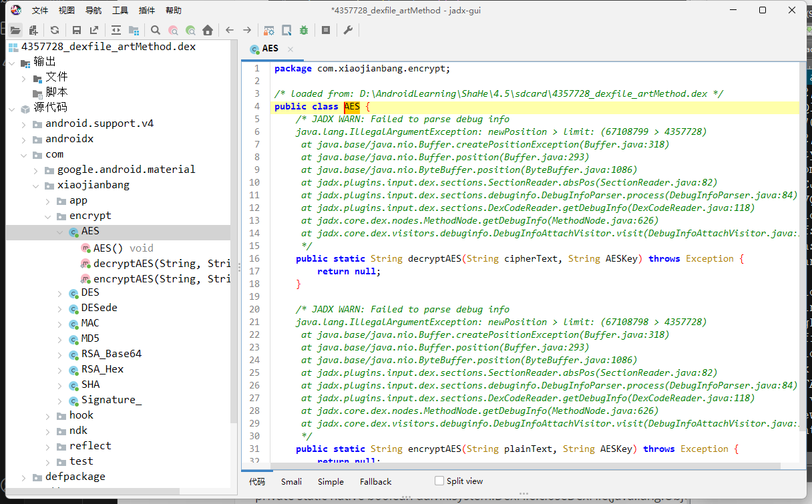812x504 pixels.
Task: Open the log viewer icon
Action: (x=326, y=30)
